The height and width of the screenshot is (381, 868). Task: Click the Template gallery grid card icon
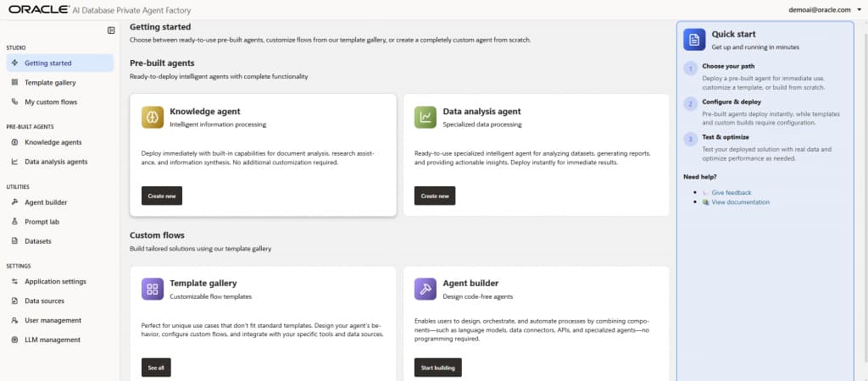(x=153, y=289)
